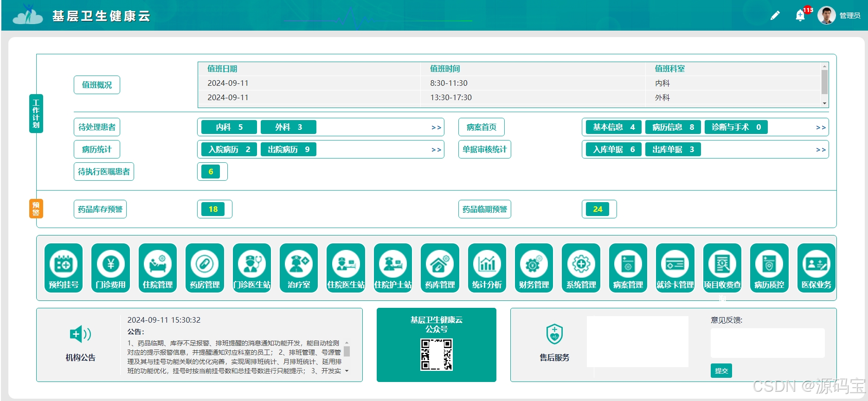Click the 售后服务 shield icon

(554, 334)
